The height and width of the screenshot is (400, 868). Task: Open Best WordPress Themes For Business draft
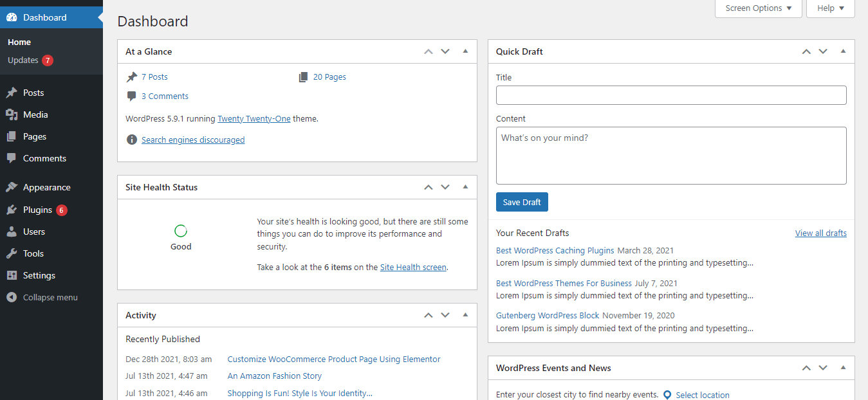564,283
